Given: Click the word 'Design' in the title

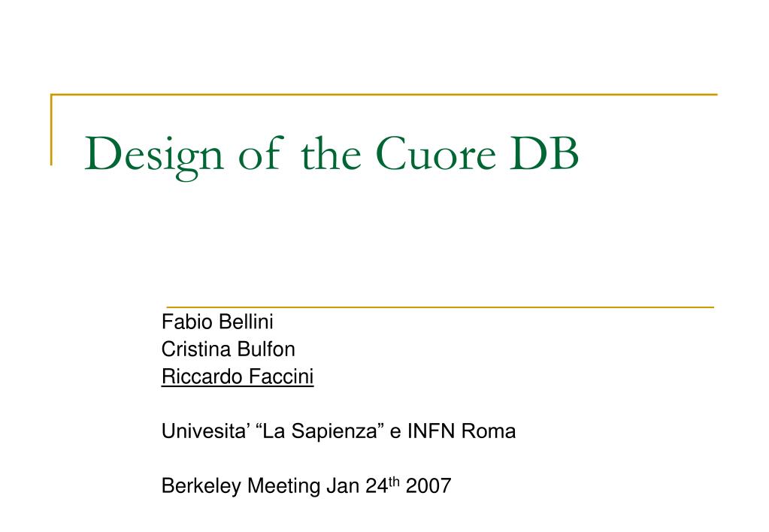Looking at the screenshot, I should coord(154,157).
